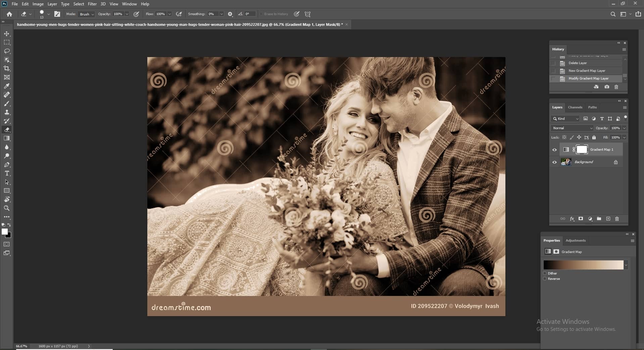644x350 pixels.
Task: Click Create New Layer at panel bottom
Action: tap(608, 219)
